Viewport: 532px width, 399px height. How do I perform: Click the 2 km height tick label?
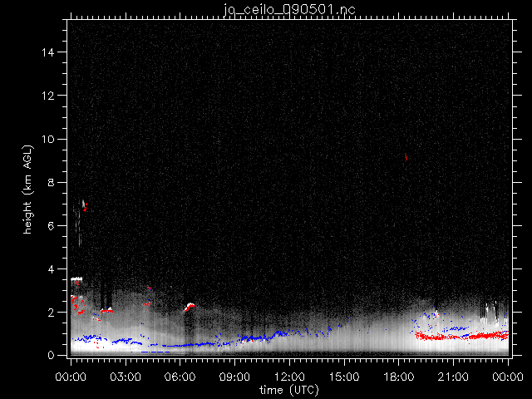[56, 312]
